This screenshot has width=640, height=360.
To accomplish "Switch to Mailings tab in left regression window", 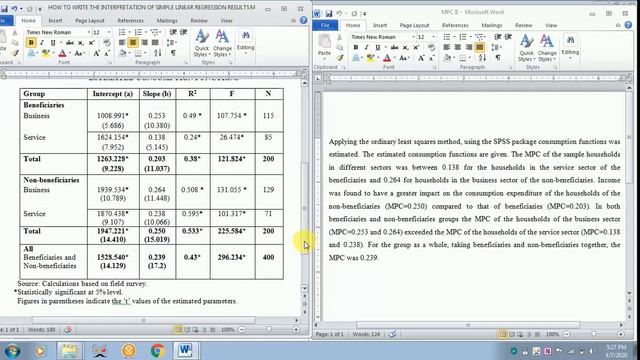I will coord(167,20).
